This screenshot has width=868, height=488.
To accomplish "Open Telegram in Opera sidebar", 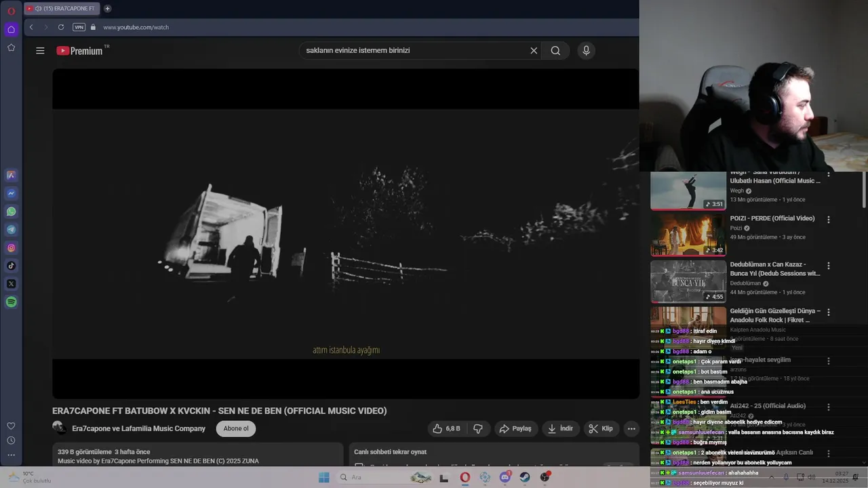I will click(11, 230).
